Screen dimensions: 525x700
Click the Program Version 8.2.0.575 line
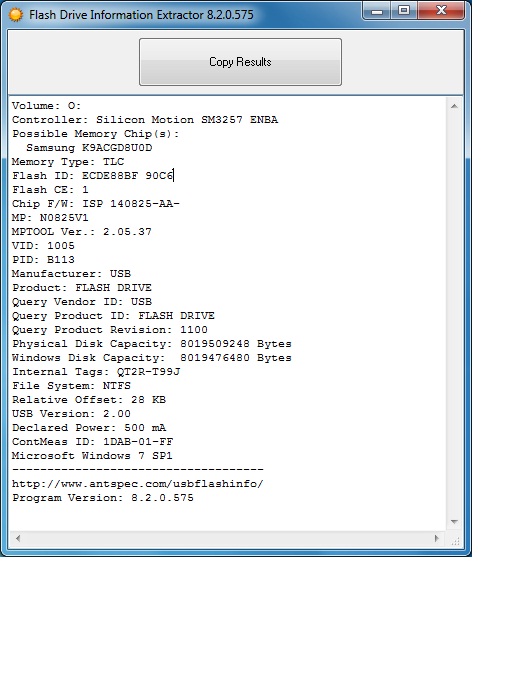103,498
